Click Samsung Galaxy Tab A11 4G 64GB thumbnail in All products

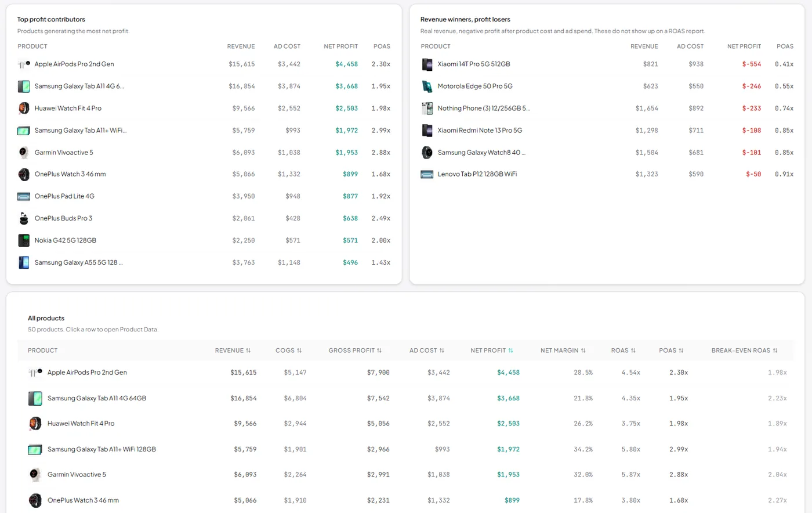click(x=35, y=398)
